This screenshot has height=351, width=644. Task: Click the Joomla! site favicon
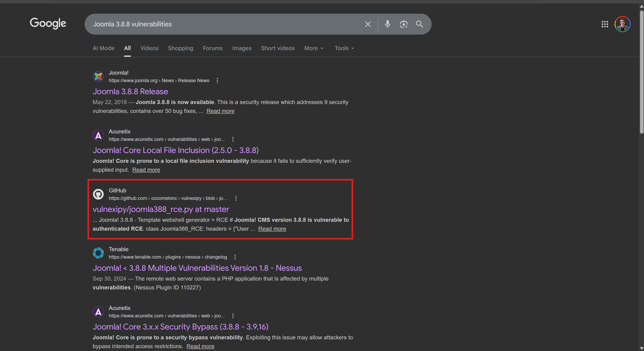[x=98, y=76]
